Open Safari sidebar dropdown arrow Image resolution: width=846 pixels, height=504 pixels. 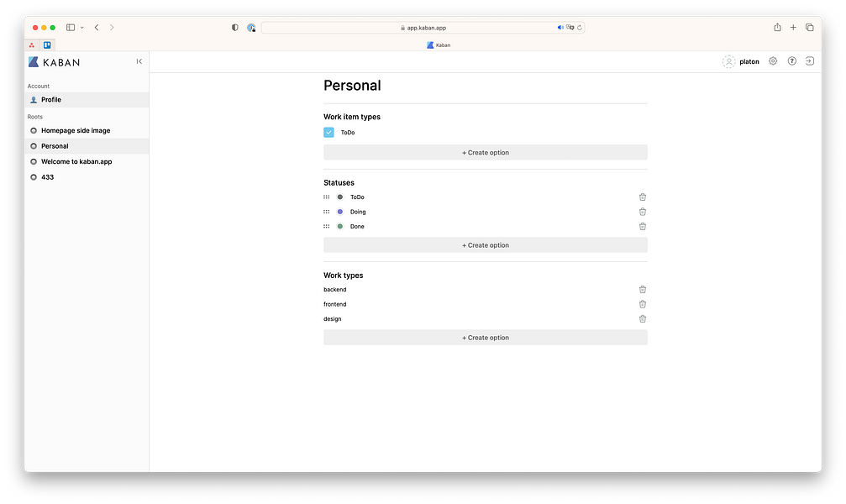pyautogui.click(x=82, y=28)
